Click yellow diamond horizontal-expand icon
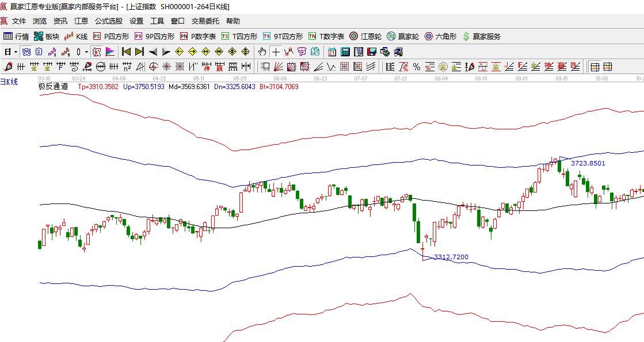This screenshot has height=342, width=644. point(206,52)
